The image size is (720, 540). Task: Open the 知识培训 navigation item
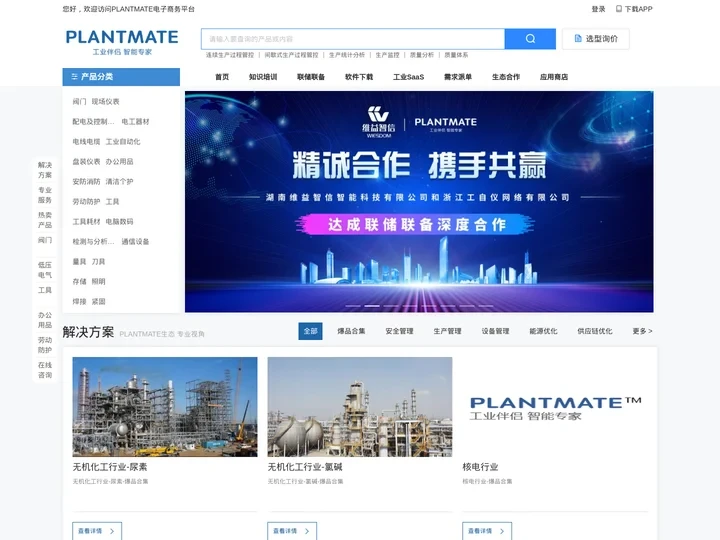click(263, 77)
